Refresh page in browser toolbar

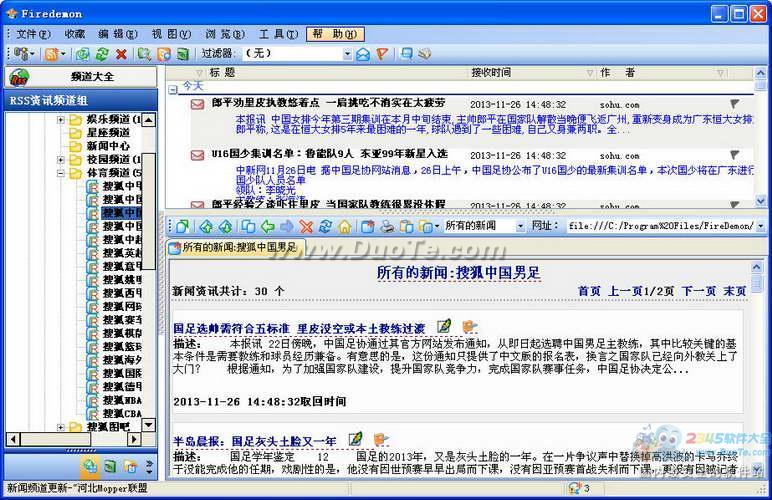325,226
